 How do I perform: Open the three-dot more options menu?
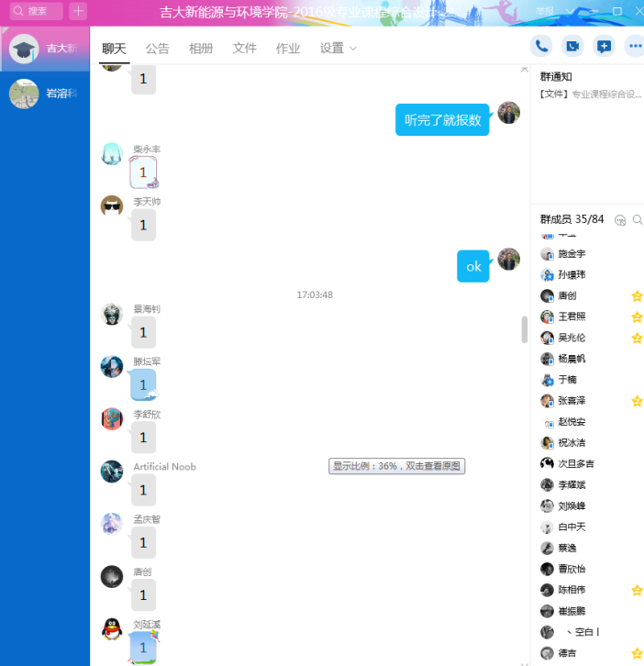pos(634,46)
